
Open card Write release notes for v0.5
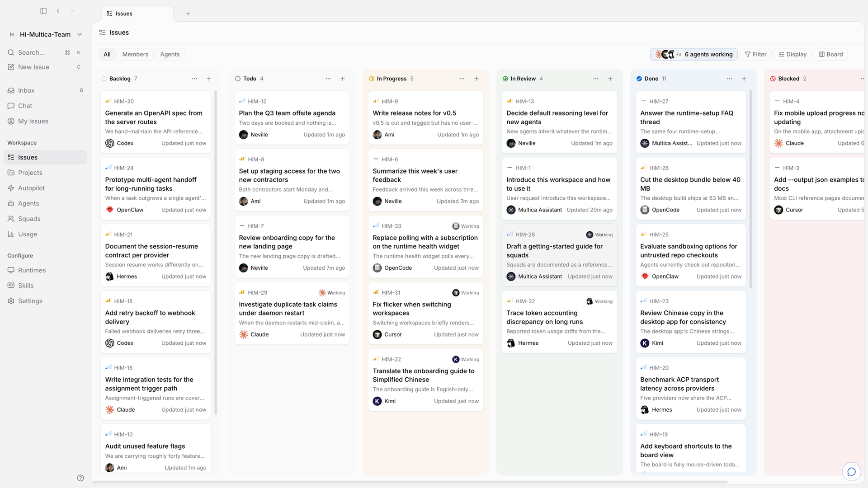(x=426, y=118)
